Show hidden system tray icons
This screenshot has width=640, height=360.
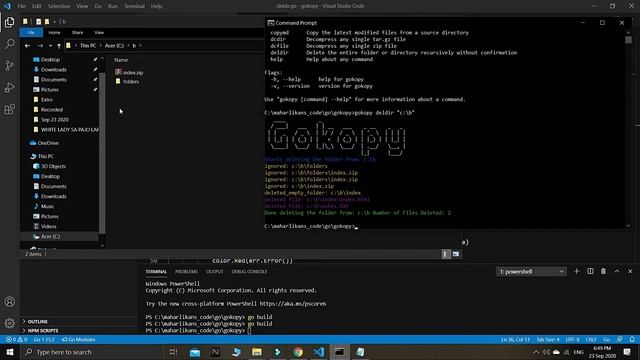(536, 352)
